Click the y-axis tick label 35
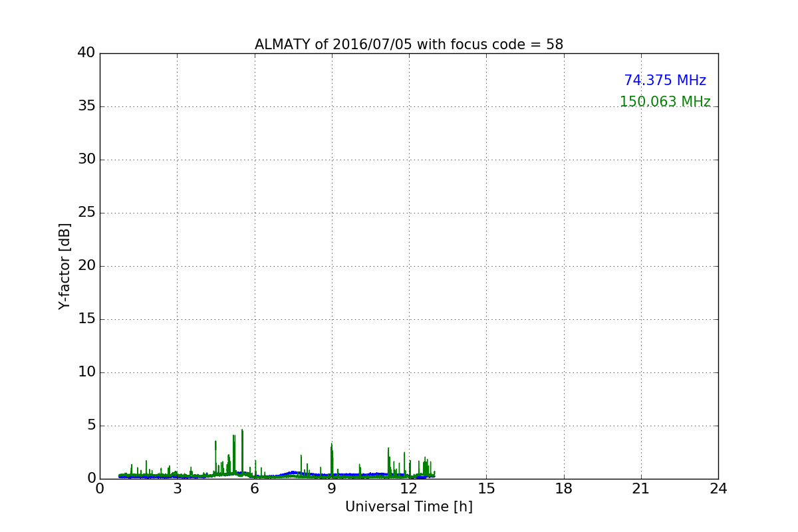 click(x=86, y=106)
